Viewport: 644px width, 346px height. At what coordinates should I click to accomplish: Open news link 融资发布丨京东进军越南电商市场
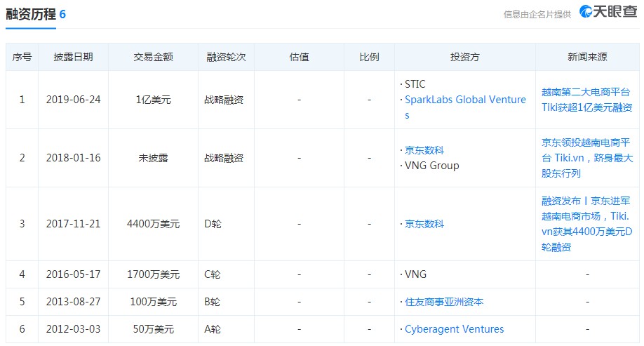[586, 224]
